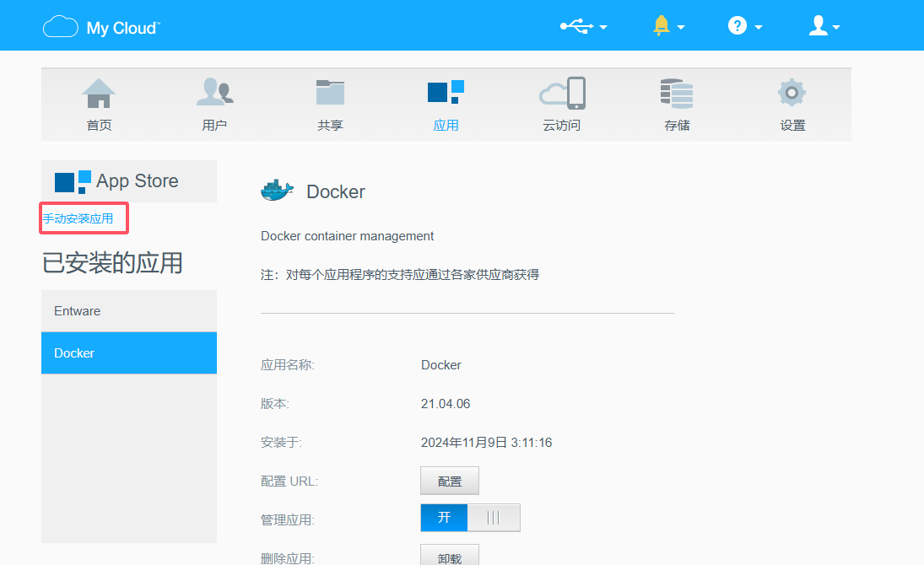
Task: Open the 设置 settings gear icon
Action: click(792, 93)
